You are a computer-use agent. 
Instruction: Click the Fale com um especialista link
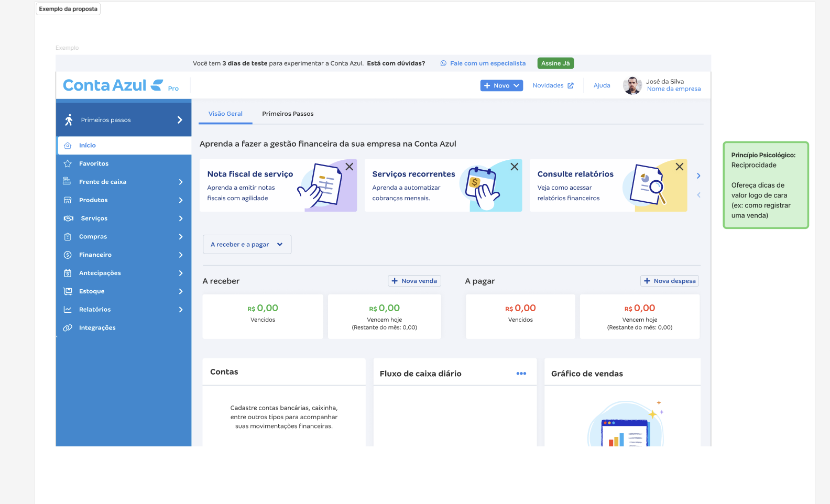click(488, 63)
